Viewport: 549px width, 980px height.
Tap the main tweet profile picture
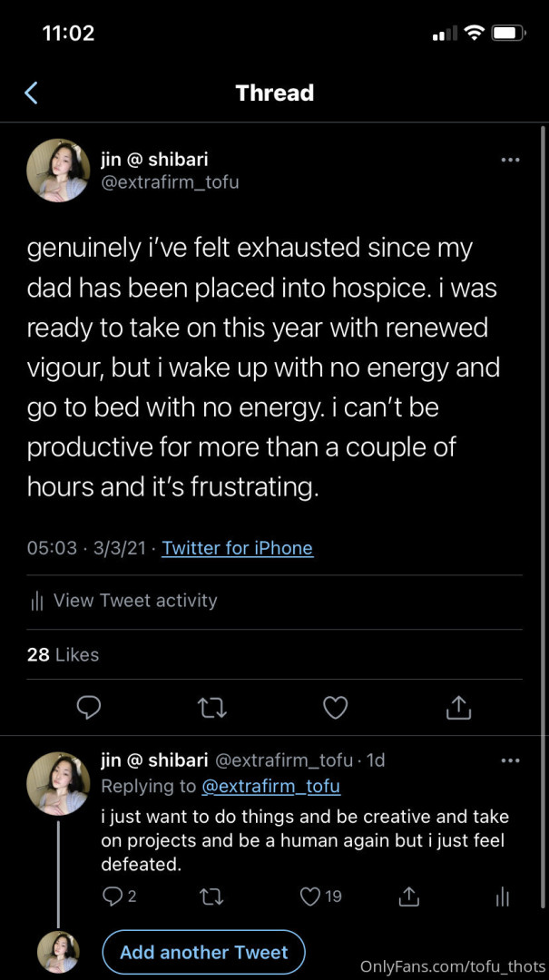click(x=58, y=170)
